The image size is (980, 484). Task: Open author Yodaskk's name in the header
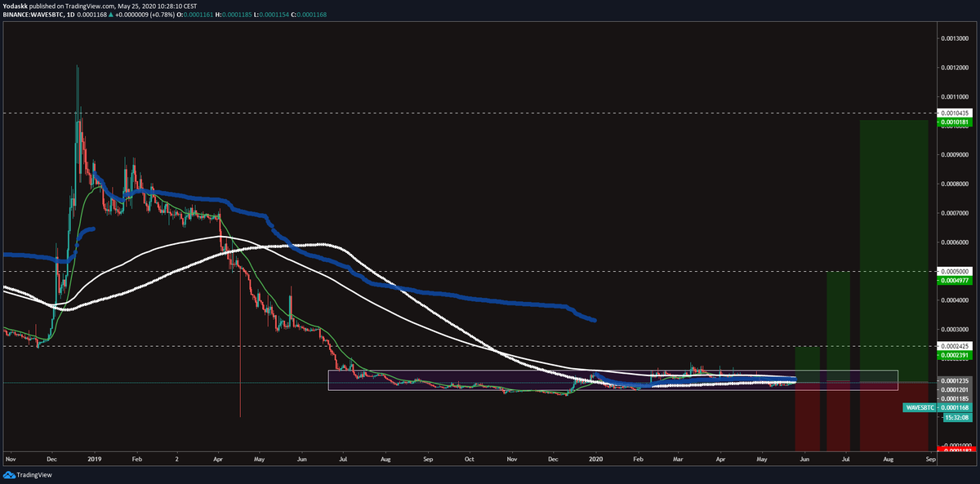(x=15, y=6)
